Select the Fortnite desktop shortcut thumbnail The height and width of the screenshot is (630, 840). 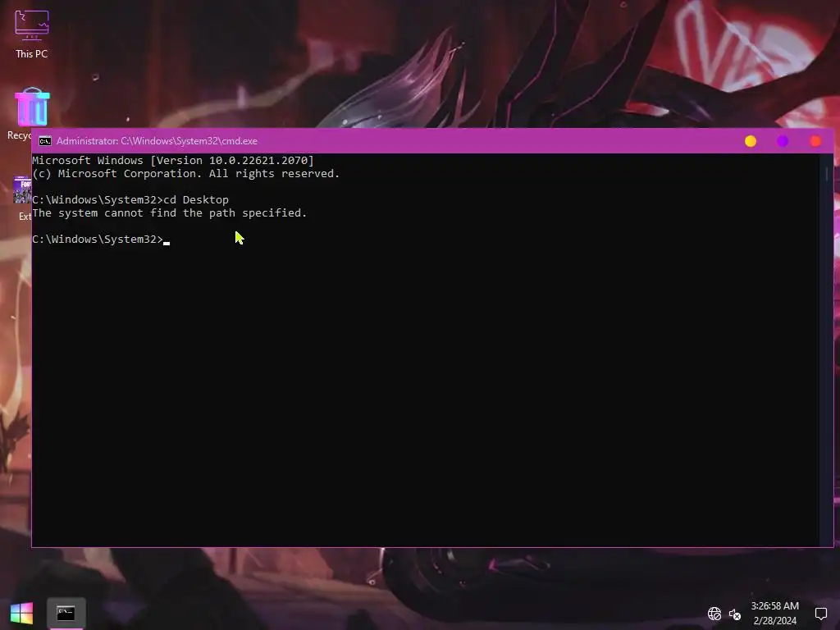tap(22, 189)
